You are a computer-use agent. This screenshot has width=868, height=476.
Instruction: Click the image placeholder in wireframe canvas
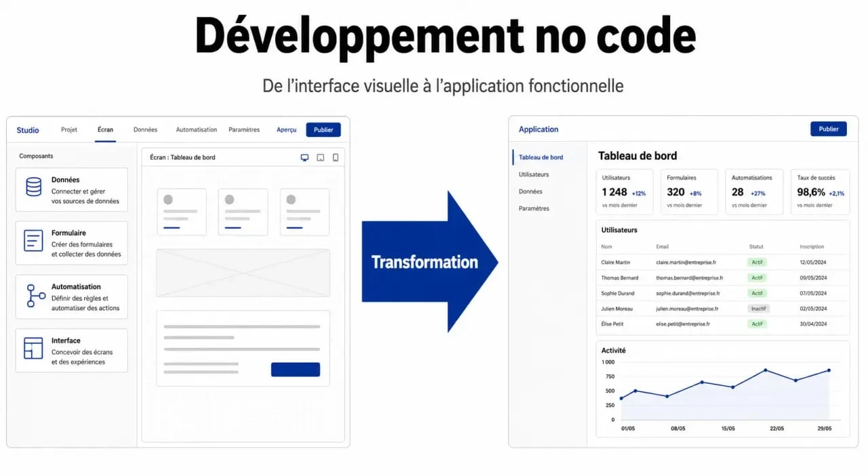tap(243, 273)
